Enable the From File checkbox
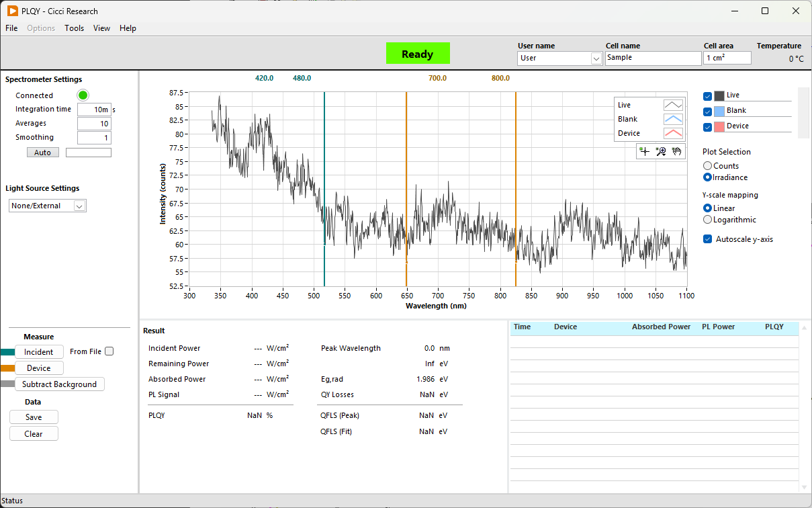 click(109, 351)
